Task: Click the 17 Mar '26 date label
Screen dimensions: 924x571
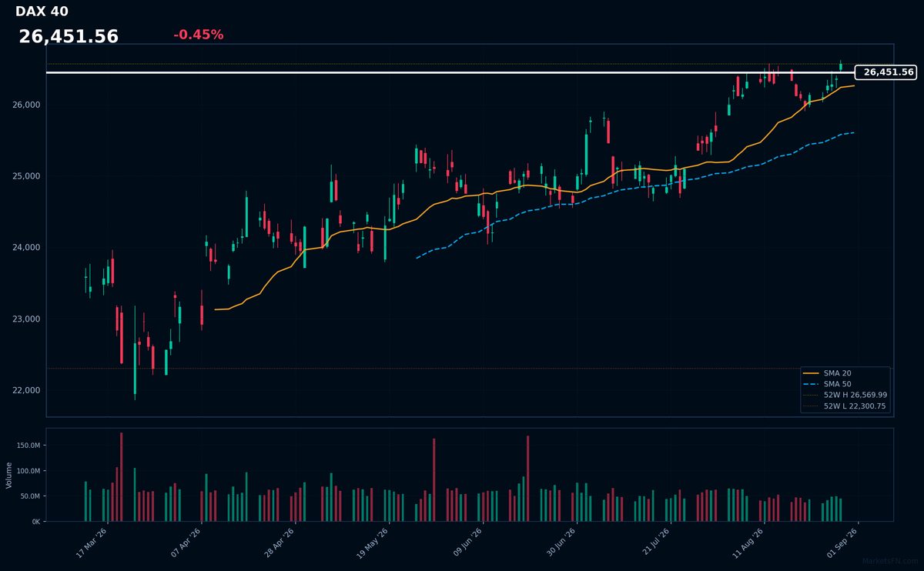Action: click(92, 543)
